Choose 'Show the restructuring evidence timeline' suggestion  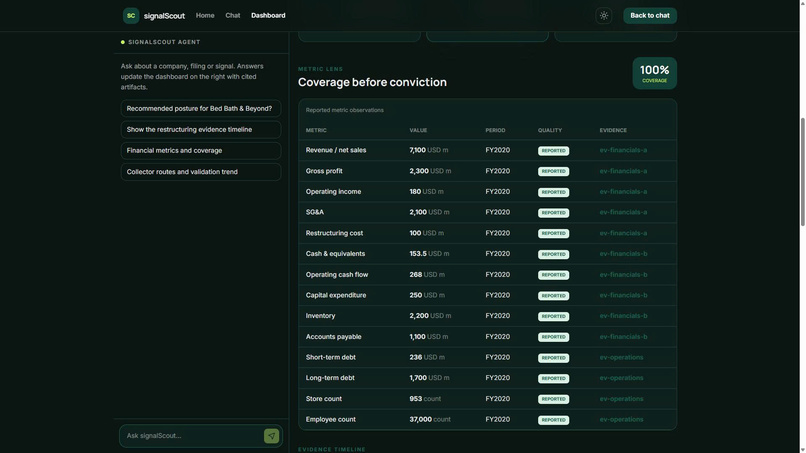click(200, 130)
